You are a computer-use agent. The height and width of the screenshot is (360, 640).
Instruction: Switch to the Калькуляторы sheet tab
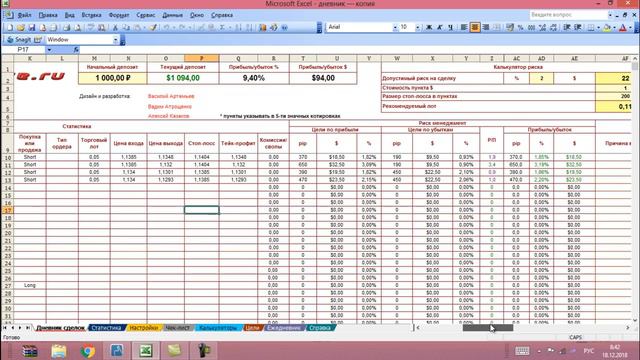pyautogui.click(x=218, y=328)
